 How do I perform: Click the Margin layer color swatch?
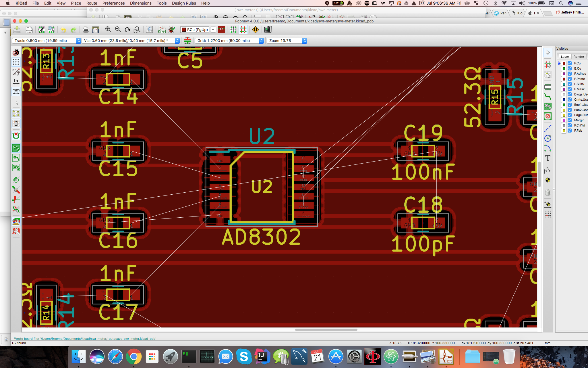tap(564, 120)
